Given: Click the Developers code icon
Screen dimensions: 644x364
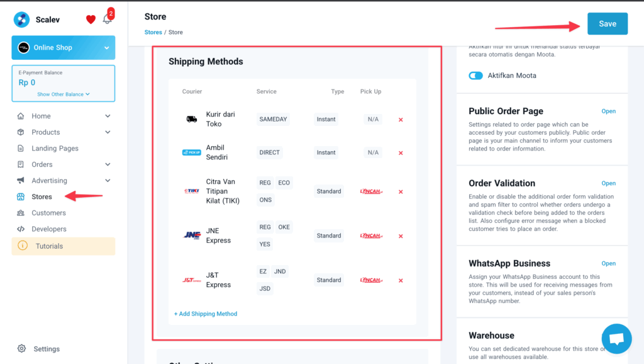Looking at the screenshot, I should (21, 229).
